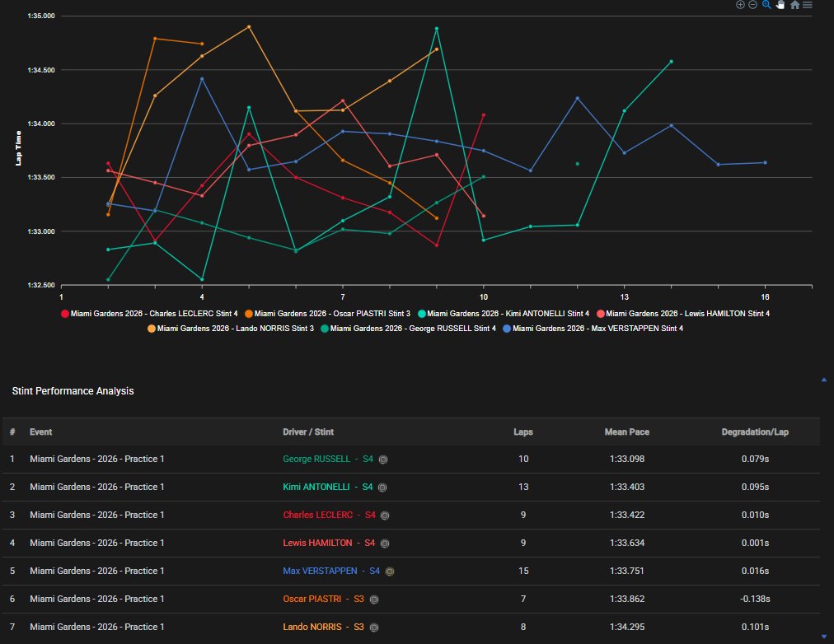Click laps value 15 in Verstappen row
Viewport: 834px width, 644px height.
(523, 572)
